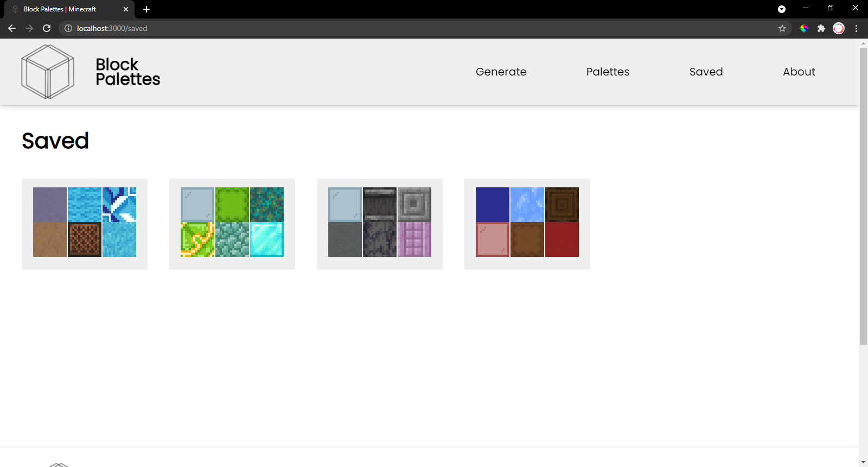This screenshot has width=868, height=467.
Task: Open the Chrome profile avatar
Action: pos(839,28)
